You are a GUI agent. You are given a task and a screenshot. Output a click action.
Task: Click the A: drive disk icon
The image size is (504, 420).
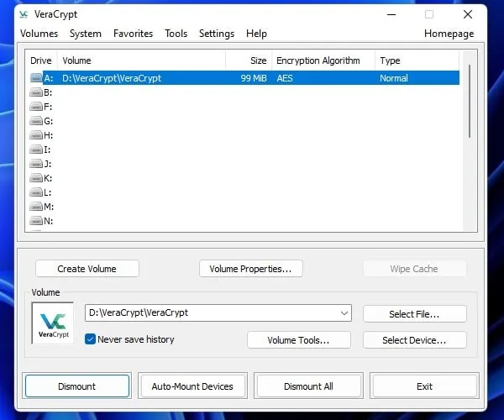(x=36, y=78)
